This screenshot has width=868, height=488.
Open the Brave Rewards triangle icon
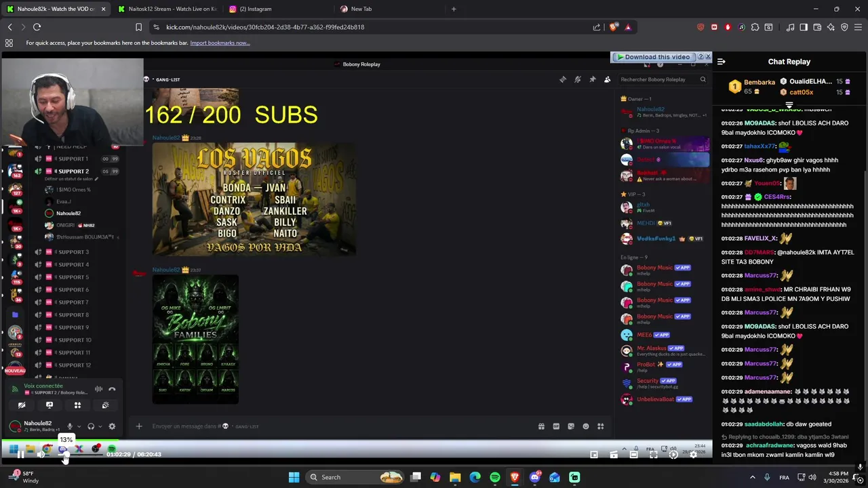click(628, 27)
